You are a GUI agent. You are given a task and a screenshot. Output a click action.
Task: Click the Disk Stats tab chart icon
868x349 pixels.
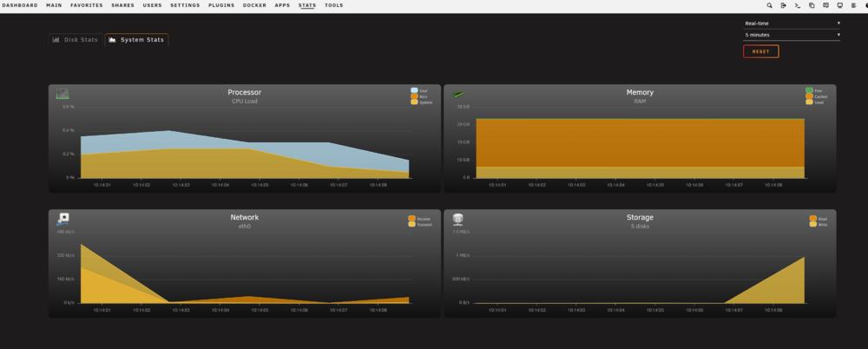pos(56,40)
